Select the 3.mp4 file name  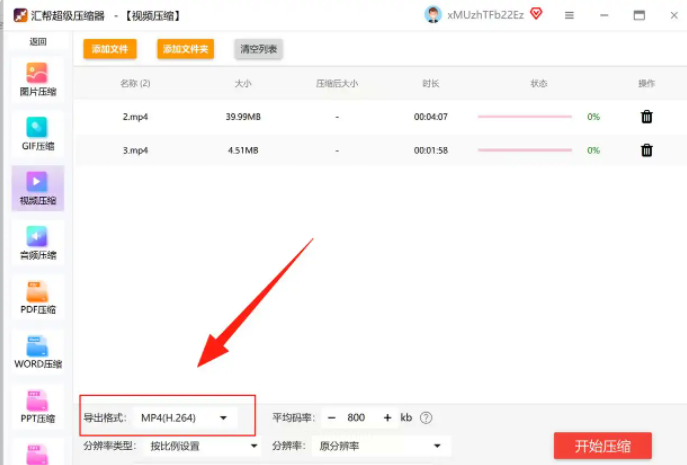[x=135, y=150]
